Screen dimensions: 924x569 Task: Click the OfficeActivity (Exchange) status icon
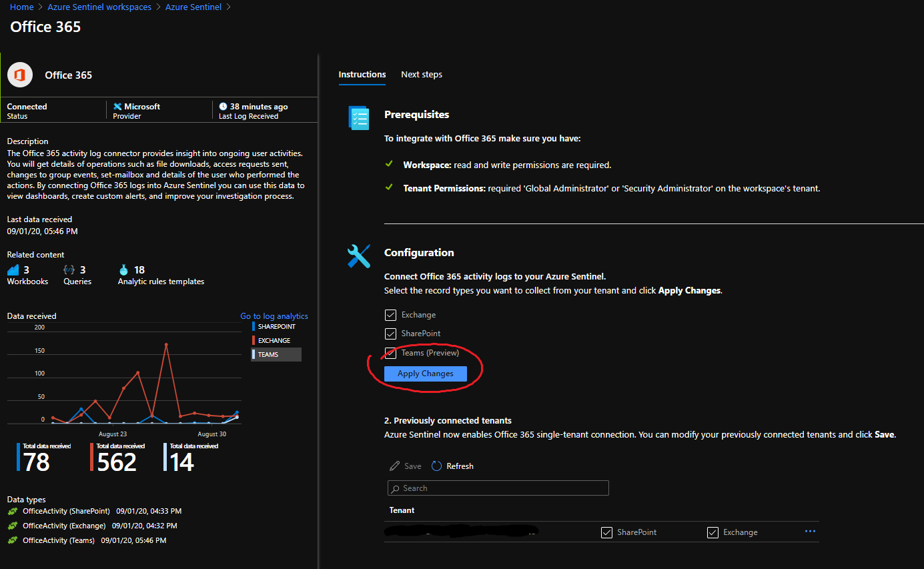(x=12, y=526)
